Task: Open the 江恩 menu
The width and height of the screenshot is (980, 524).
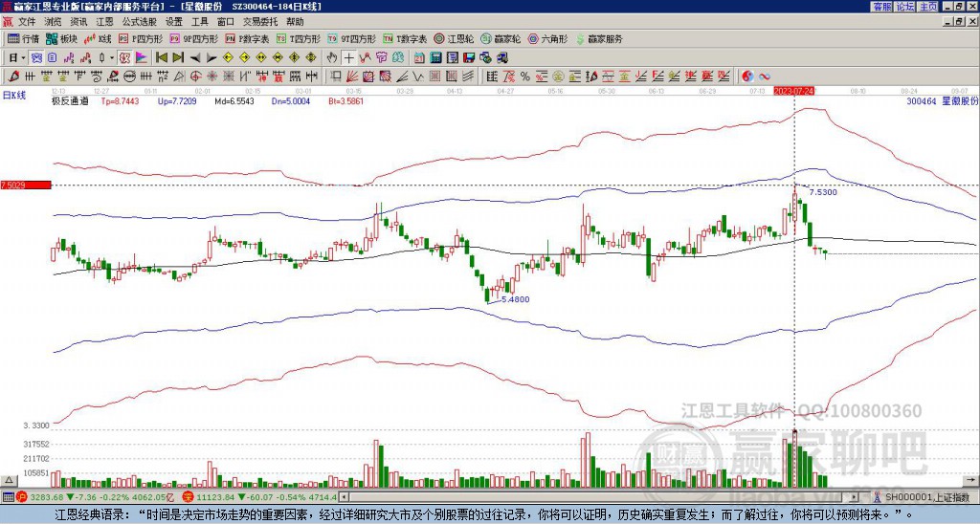Action: [104, 22]
